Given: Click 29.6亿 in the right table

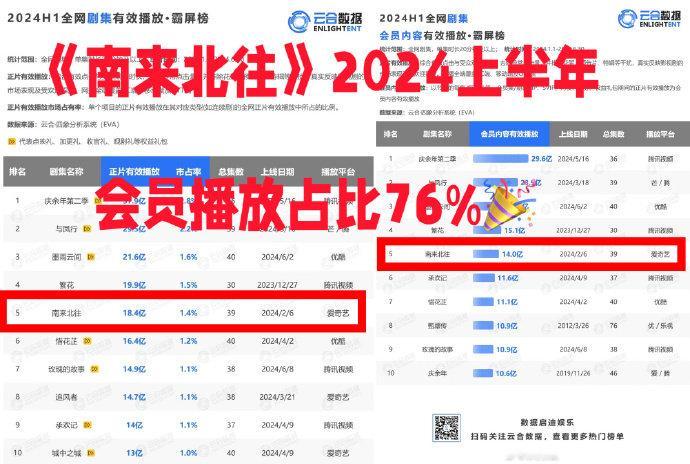Looking at the screenshot, I should point(541,158).
